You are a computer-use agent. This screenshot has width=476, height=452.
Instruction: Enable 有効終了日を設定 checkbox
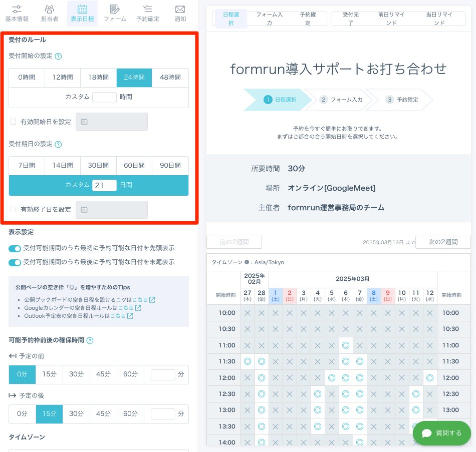14,210
